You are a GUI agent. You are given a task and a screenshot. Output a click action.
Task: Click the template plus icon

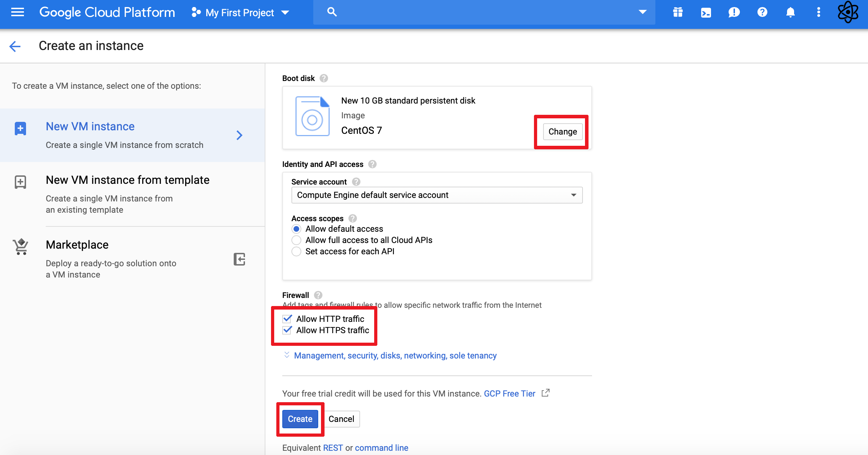(20, 182)
